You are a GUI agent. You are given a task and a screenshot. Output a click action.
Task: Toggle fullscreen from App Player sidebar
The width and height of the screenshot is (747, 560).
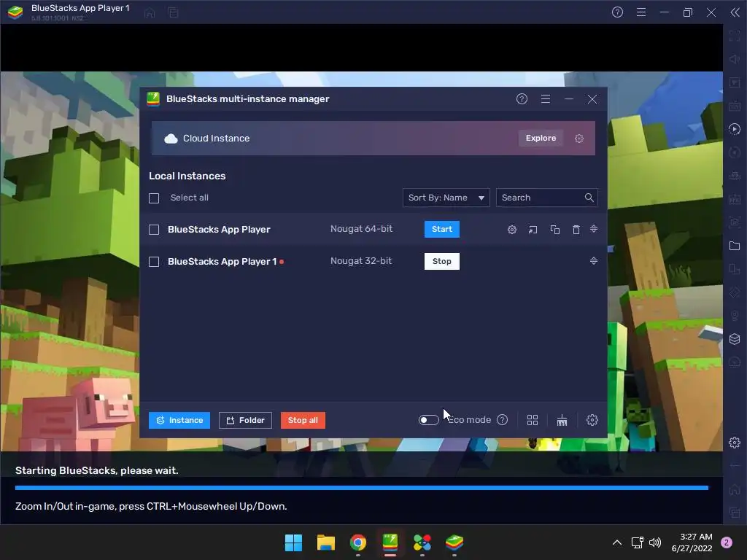(x=735, y=35)
